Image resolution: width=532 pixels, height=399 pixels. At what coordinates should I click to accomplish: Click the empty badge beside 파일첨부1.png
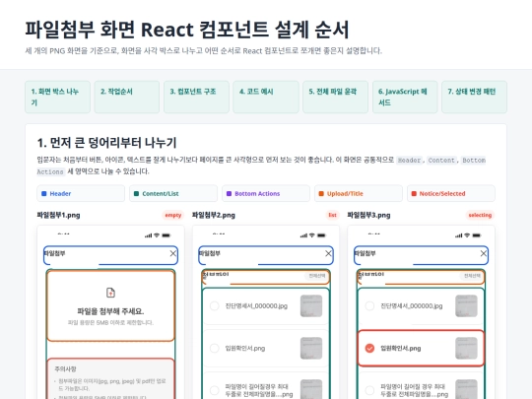click(173, 215)
